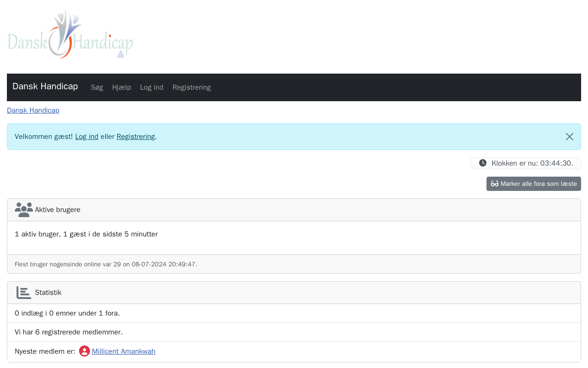The width and height of the screenshot is (588, 368).
Task: Click the clock icon beside current time
Action: (482, 163)
